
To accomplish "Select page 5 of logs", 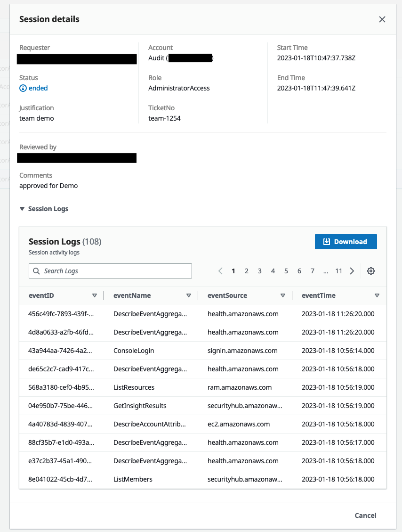I will pos(286,271).
